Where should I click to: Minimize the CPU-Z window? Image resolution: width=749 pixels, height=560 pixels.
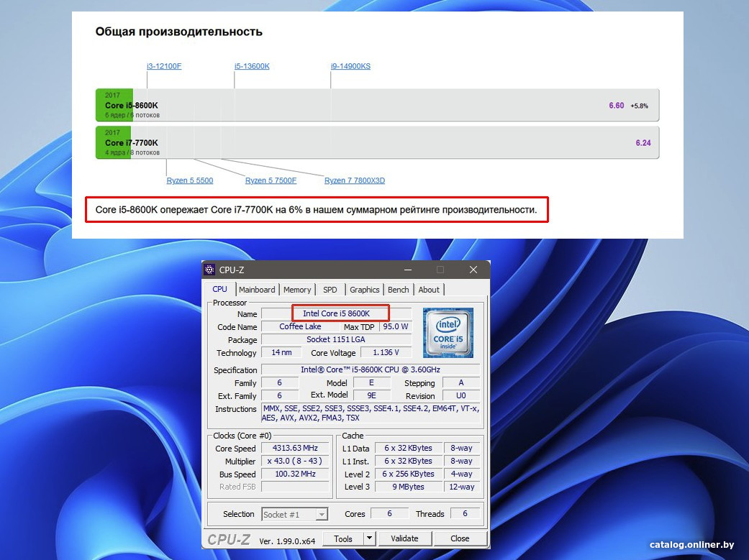(x=407, y=270)
